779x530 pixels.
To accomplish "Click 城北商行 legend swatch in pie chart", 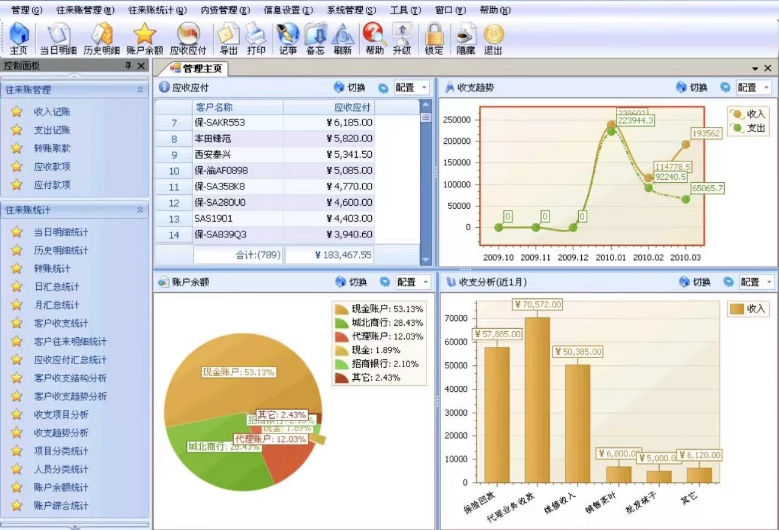I will pyautogui.click(x=342, y=323).
